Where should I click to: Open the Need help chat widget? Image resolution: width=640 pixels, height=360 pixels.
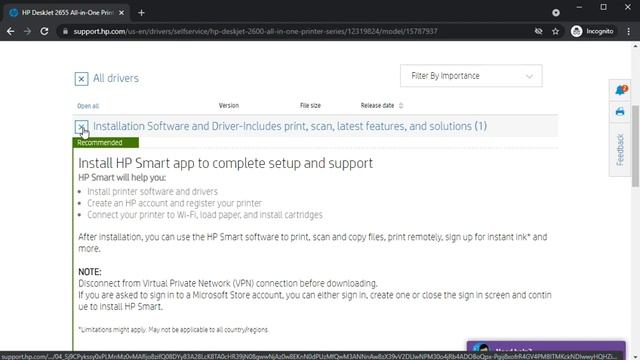(546, 347)
